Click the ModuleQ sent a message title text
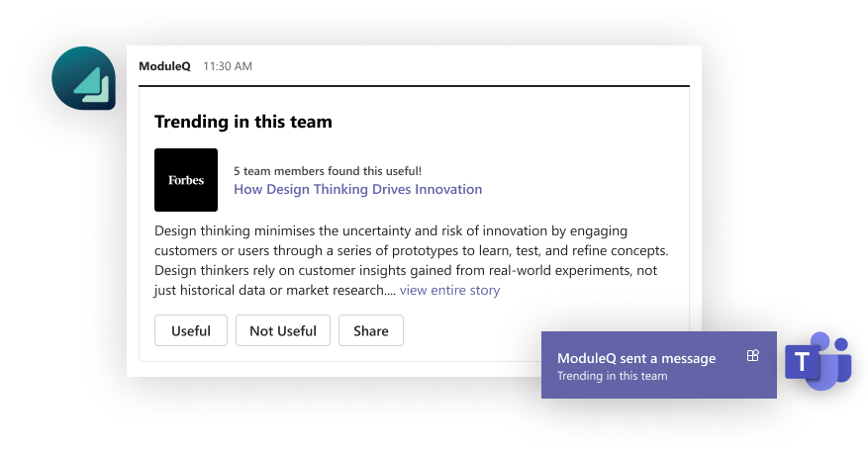Image resolution: width=868 pixels, height=452 pixels. (x=636, y=358)
